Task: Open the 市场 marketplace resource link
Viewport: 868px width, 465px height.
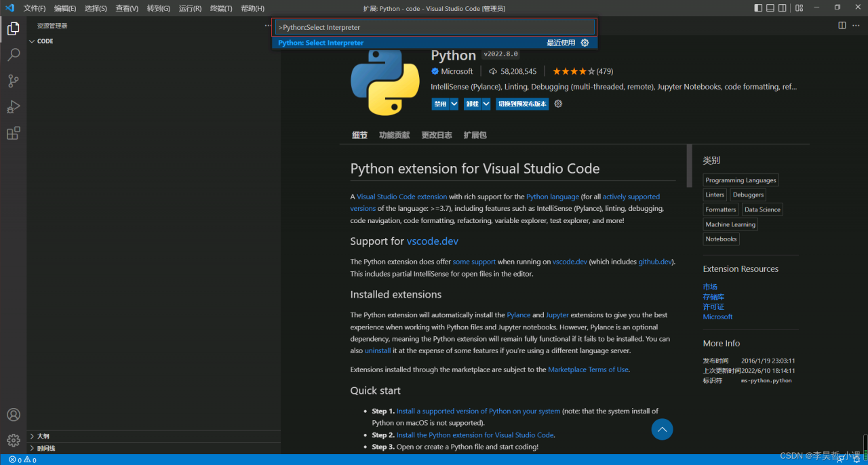Action: [x=710, y=287]
